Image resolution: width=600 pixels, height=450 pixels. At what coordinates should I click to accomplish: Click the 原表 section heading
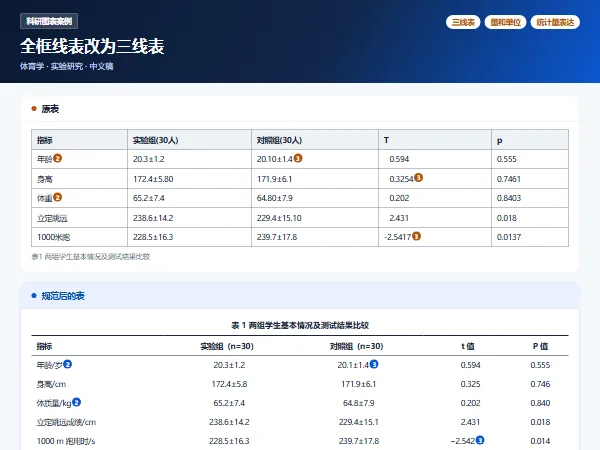pos(50,109)
